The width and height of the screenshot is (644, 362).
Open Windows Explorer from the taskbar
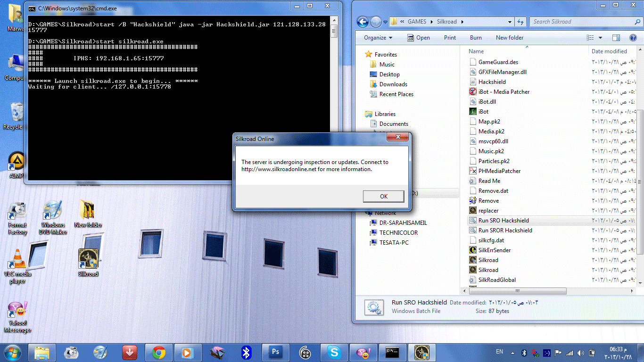pos(41,352)
